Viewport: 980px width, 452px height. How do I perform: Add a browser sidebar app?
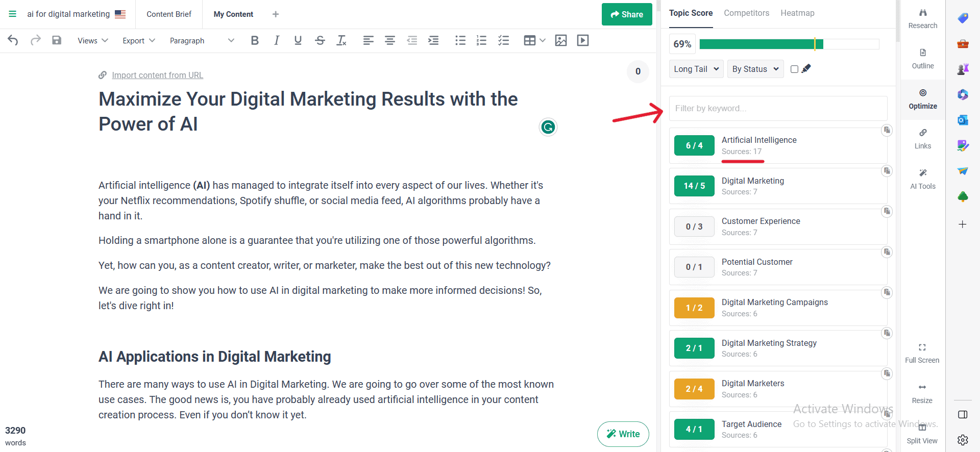tap(963, 224)
